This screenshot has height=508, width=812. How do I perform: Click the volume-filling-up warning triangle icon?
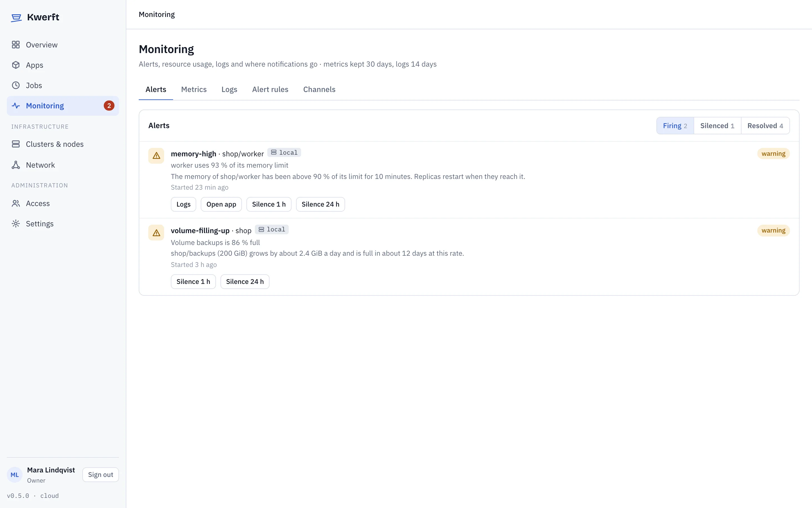(x=156, y=233)
